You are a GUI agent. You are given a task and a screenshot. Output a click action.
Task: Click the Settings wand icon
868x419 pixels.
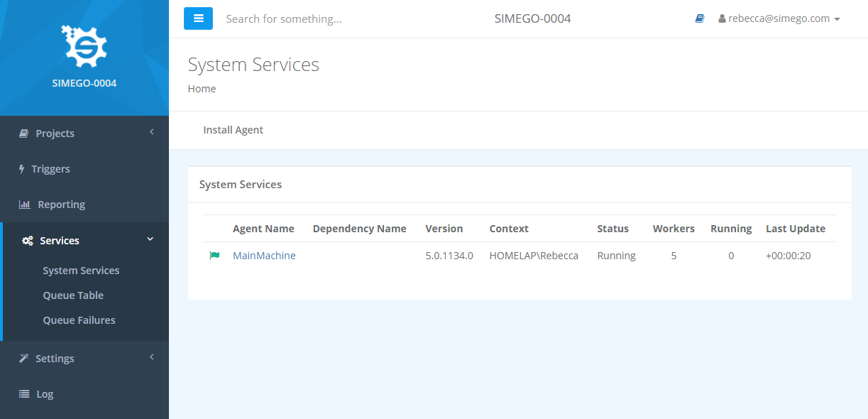click(x=23, y=359)
